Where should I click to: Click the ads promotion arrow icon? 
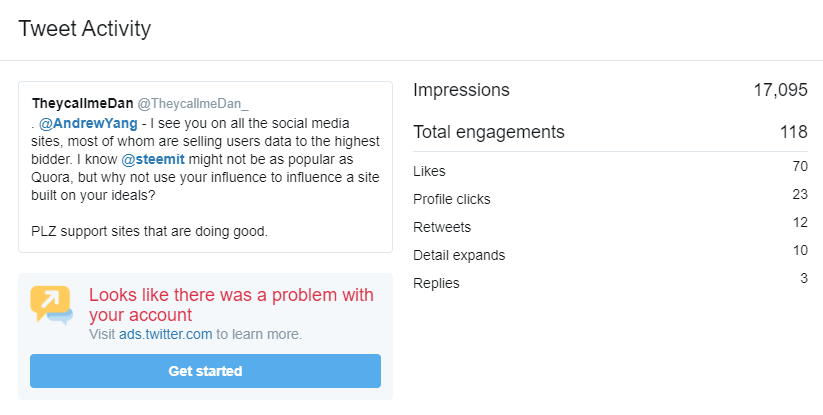pyautogui.click(x=51, y=304)
